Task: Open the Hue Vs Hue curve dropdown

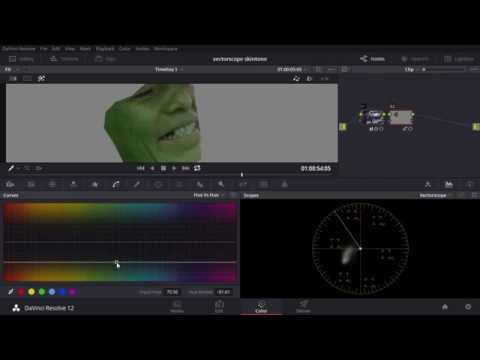Action: tap(209, 195)
